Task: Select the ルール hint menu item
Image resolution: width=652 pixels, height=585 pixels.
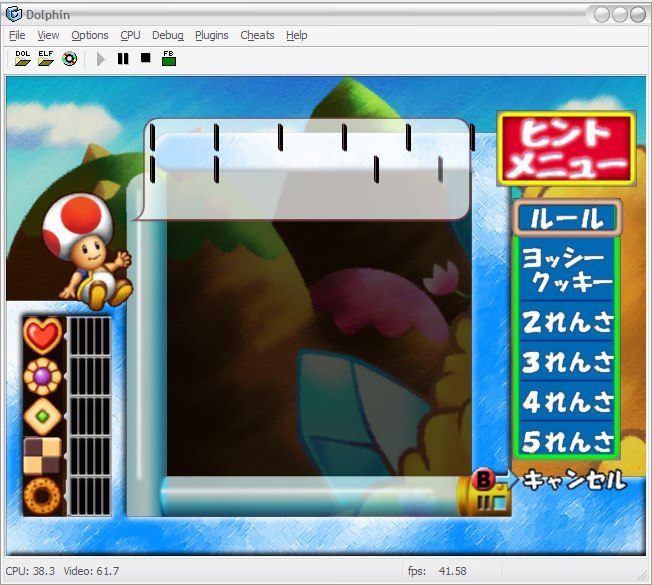Action: (x=567, y=218)
